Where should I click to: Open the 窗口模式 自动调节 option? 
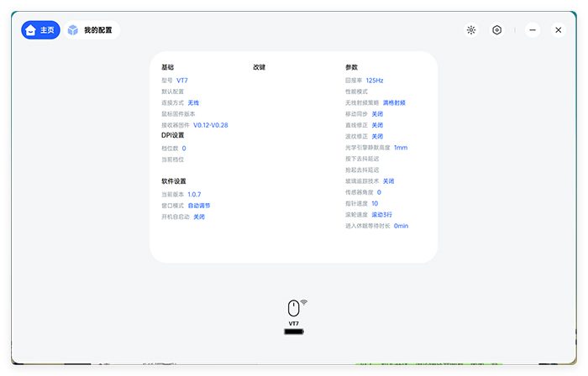pos(198,206)
